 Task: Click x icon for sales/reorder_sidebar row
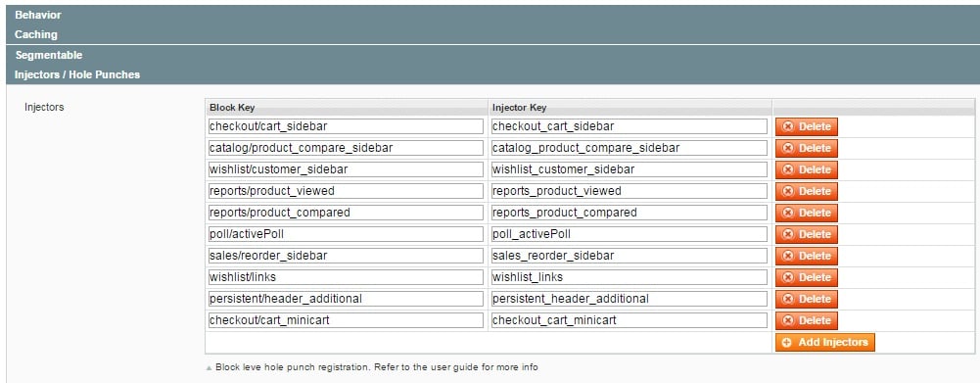787,256
